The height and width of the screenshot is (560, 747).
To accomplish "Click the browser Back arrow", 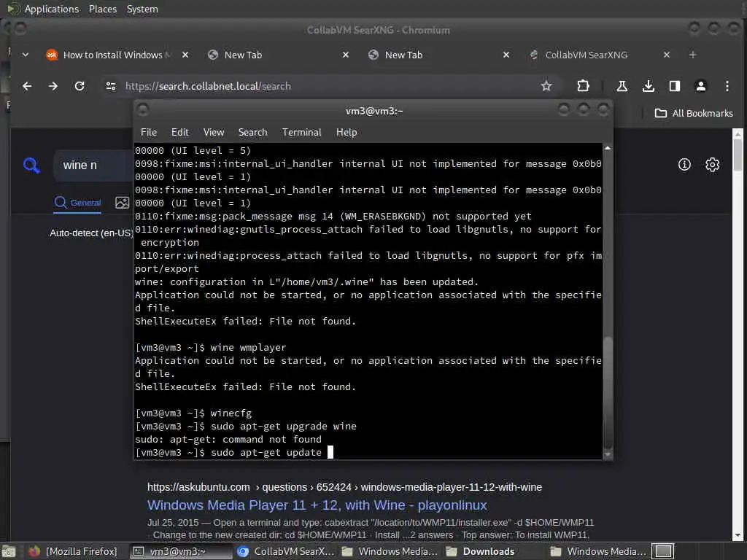I will pyautogui.click(x=27, y=86).
